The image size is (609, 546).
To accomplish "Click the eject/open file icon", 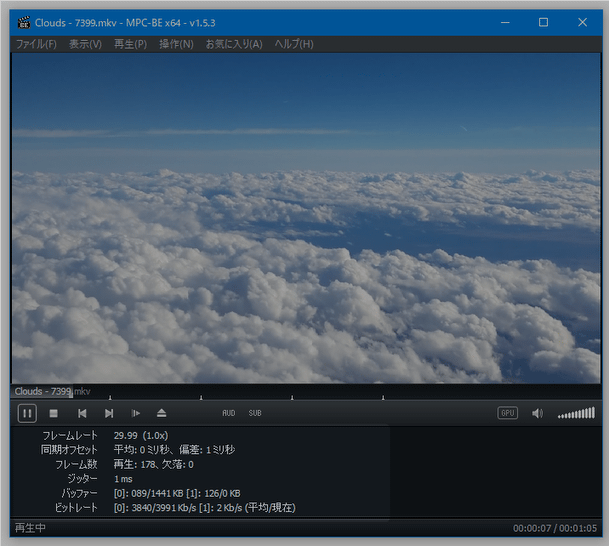I will point(162,413).
